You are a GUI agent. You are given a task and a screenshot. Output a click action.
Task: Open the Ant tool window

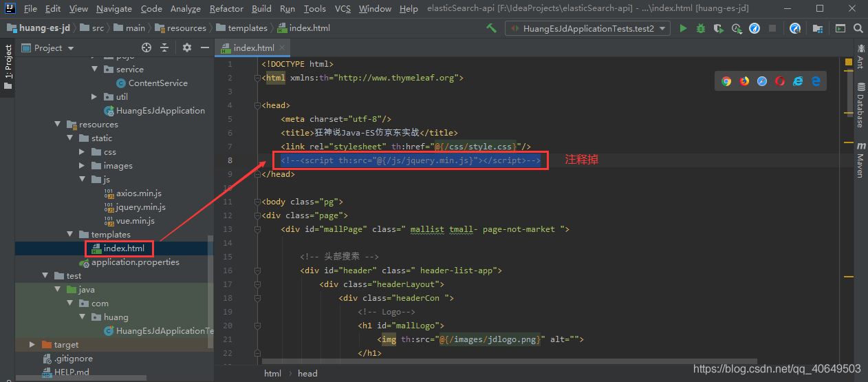860,56
